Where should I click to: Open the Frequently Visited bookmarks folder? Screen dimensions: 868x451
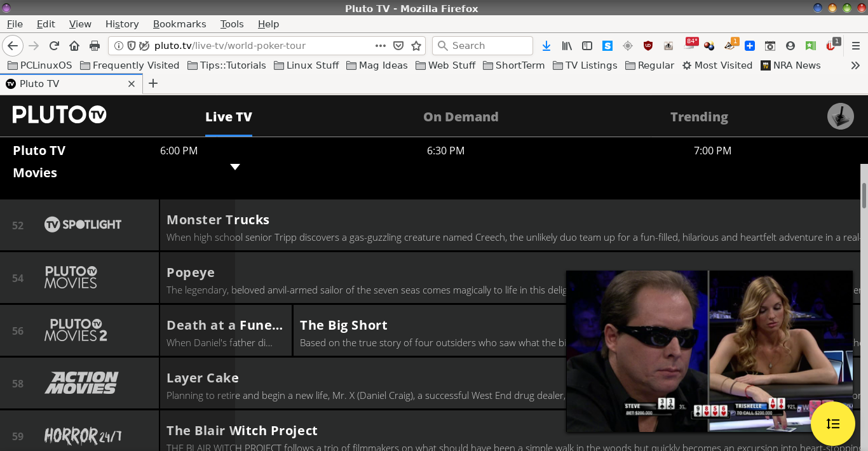coord(129,65)
